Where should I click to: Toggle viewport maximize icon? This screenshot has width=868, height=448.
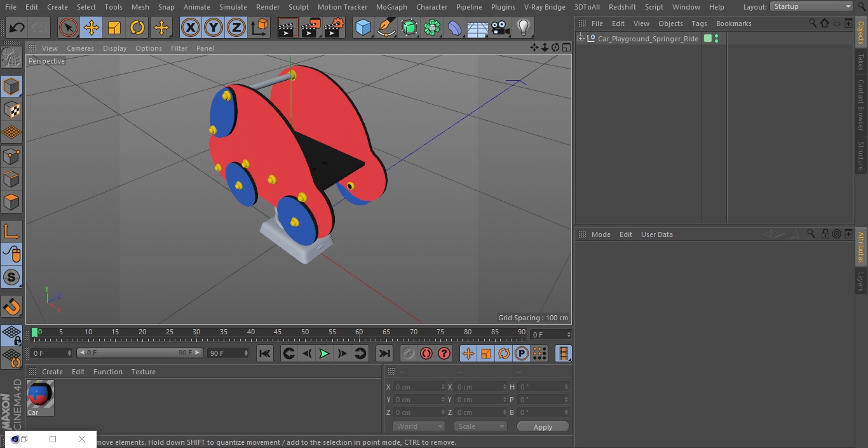[x=566, y=48]
